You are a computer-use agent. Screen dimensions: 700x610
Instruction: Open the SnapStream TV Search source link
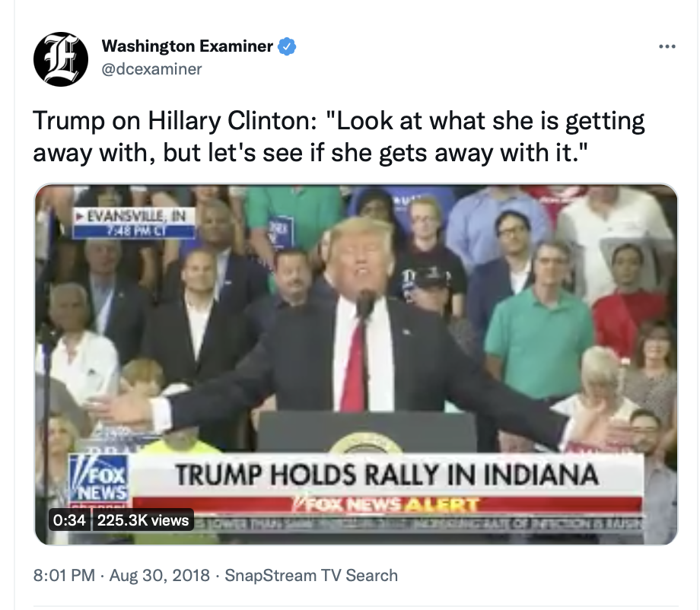[x=311, y=575]
